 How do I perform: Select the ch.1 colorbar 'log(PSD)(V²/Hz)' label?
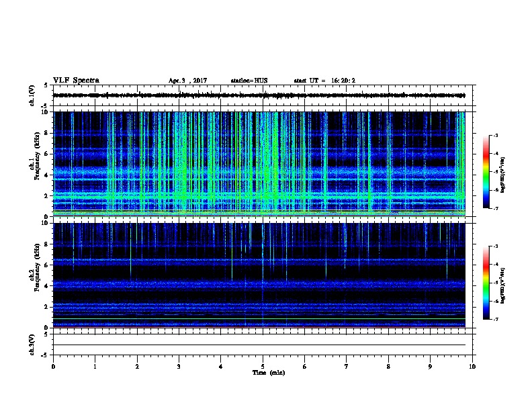(x=503, y=175)
